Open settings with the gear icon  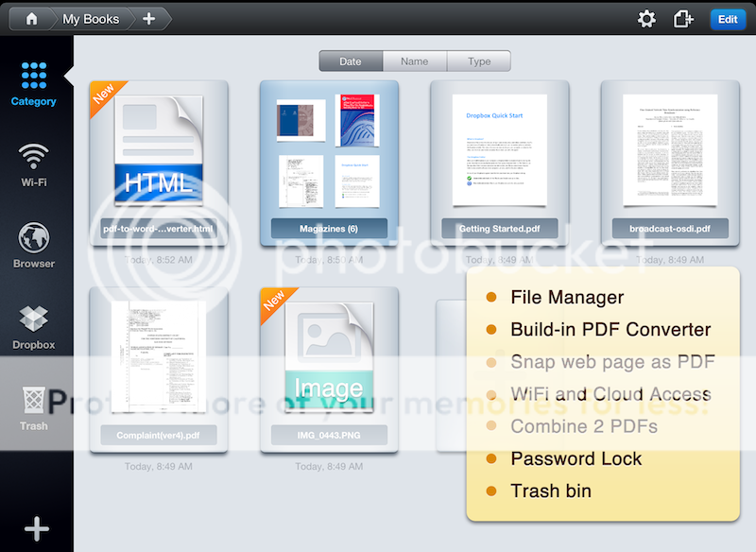646,19
